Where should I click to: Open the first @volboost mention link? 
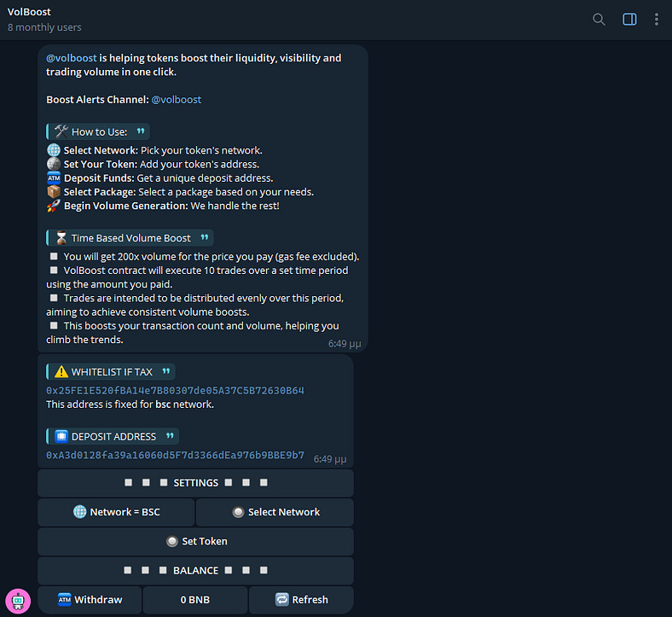coord(71,58)
